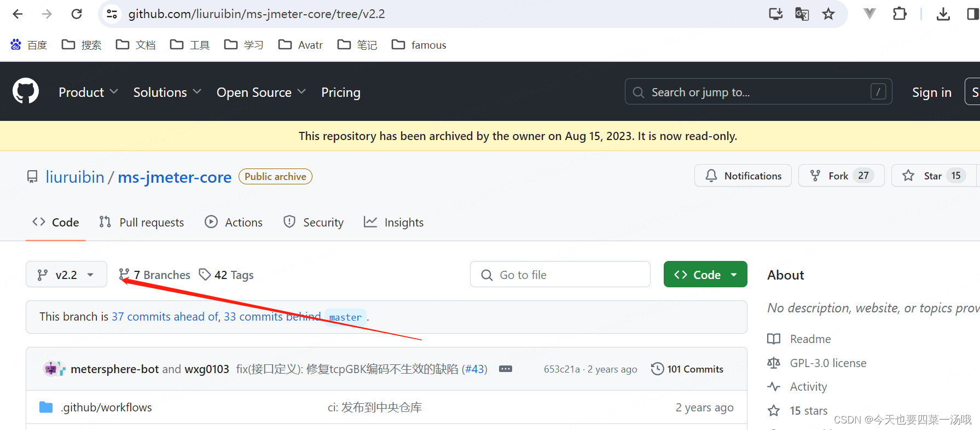Open 33 commits behind link
Screen dimensions: 980x430
[272, 317]
